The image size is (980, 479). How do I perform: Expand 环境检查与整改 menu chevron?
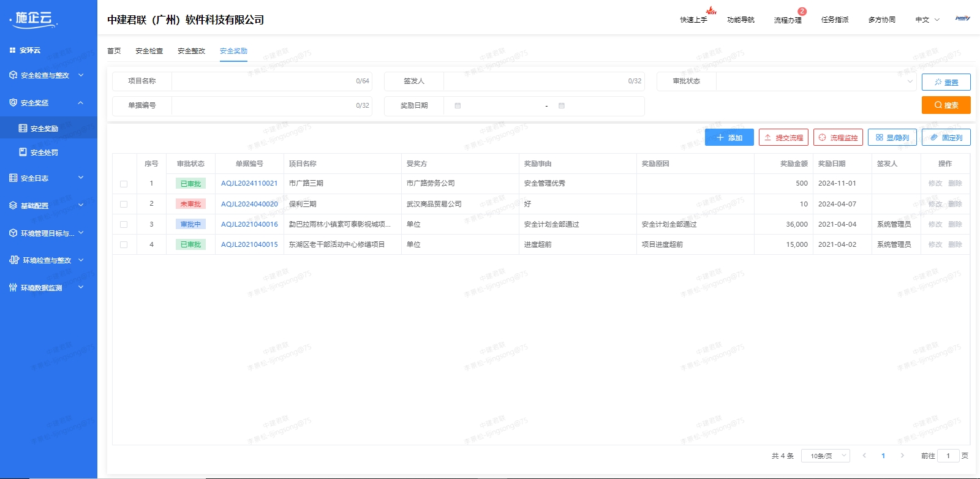pyautogui.click(x=81, y=260)
